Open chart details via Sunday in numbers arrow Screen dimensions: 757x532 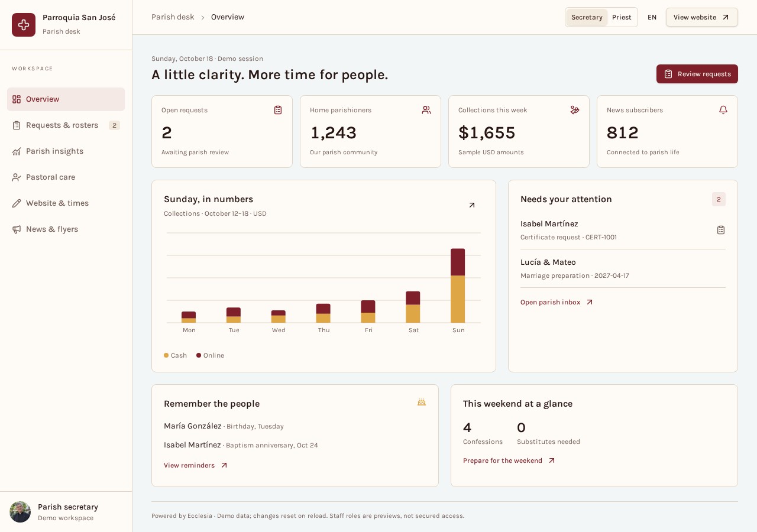pyautogui.click(x=472, y=205)
